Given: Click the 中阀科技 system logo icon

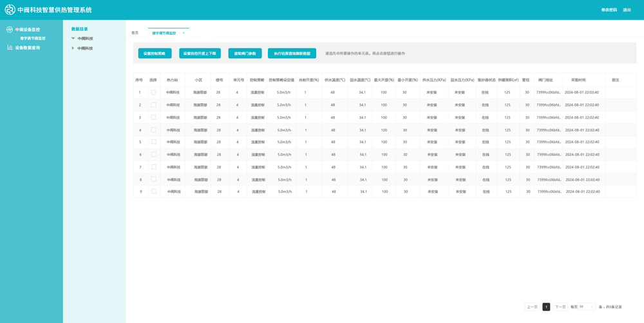Looking at the screenshot, I should [x=10, y=10].
